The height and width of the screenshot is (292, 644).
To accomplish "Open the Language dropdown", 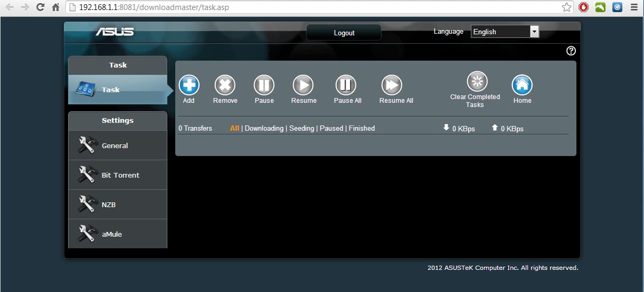I will [505, 32].
